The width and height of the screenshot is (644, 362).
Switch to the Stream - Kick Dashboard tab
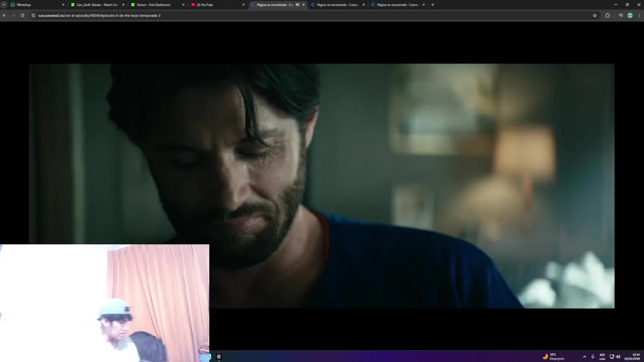click(x=157, y=5)
